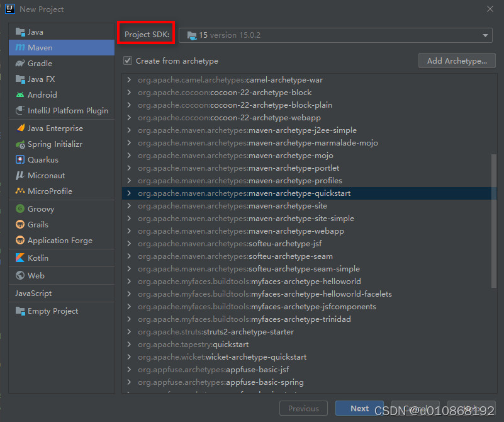Expand the maven-archetype-quickstart node
This screenshot has height=422, width=504.
129,193
